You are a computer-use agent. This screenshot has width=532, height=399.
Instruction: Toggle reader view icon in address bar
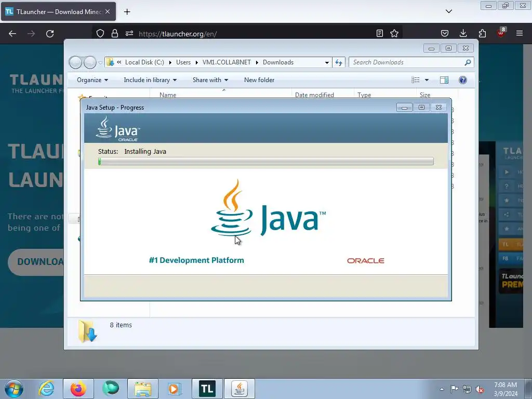pyautogui.click(x=380, y=33)
